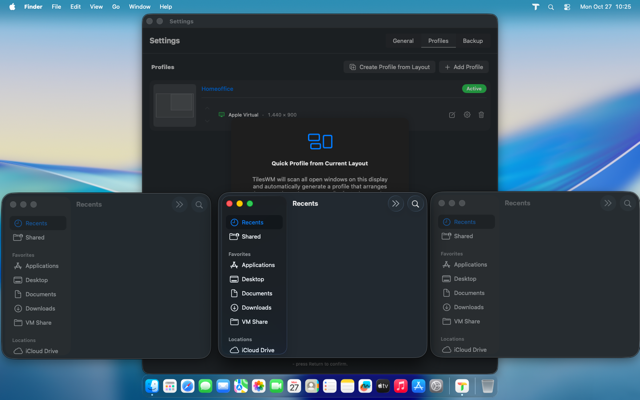This screenshot has width=640, height=400.
Task: Click the Add Profile button
Action: click(465, 67)
